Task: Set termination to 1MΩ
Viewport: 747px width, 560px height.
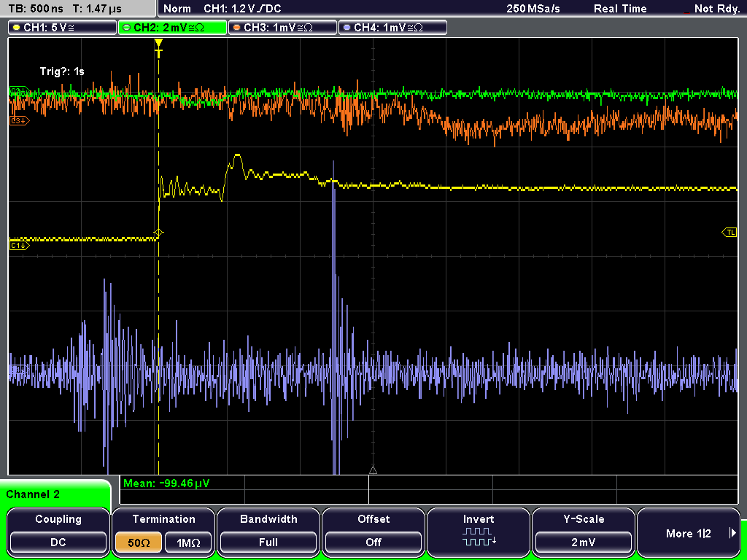Action: [x=188, y=542]
